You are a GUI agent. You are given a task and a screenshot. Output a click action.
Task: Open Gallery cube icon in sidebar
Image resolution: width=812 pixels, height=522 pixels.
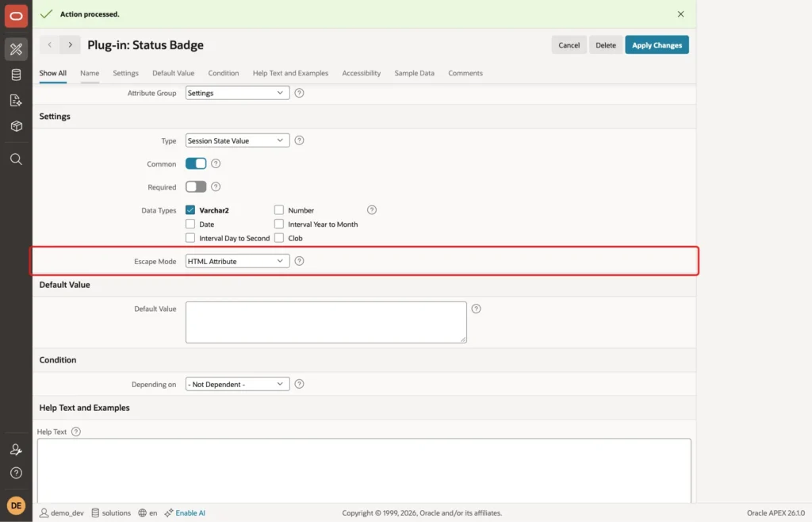pos(16,126)
